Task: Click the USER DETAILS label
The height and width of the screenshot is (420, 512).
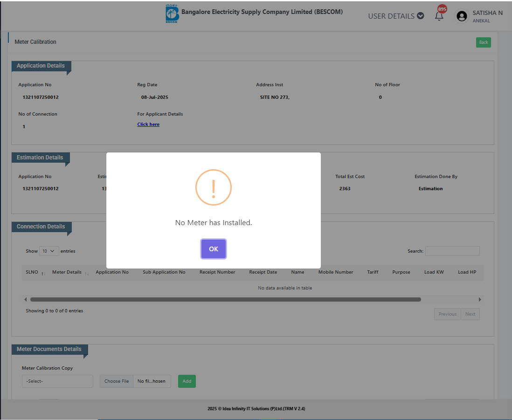Action: click(x=391, y=16)
